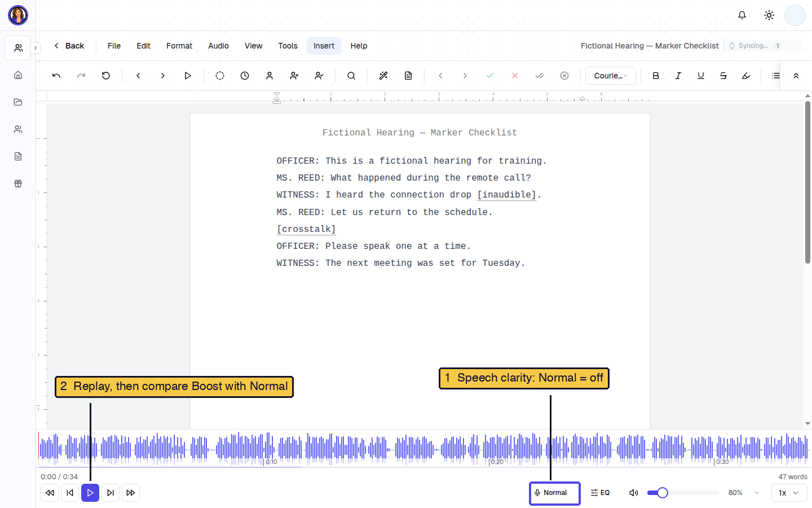Click the Redo arrow icon

pyautogui.click(x=81, y=76)
